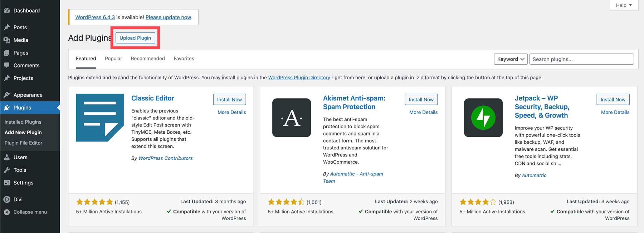Click the Akismet plugin logo
The width and height of the screenshot is (644, 233).
pos(292,118)
